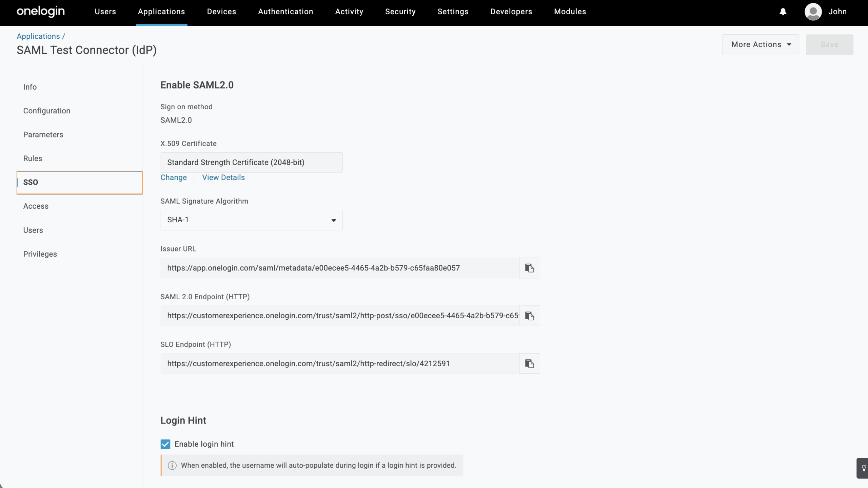Copy the Issuer URL using its copy icon
868x488 pixels.
tap(529, 268)
